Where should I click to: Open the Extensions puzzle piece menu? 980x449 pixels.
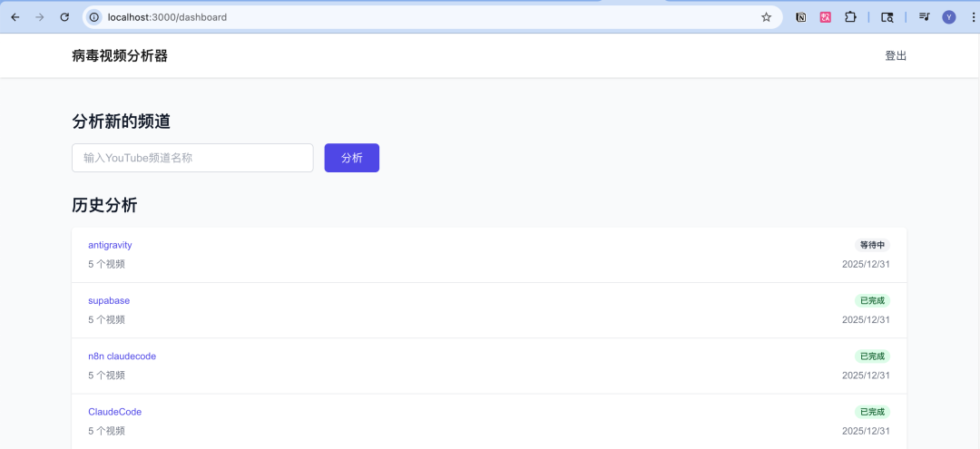click(850, 17)
